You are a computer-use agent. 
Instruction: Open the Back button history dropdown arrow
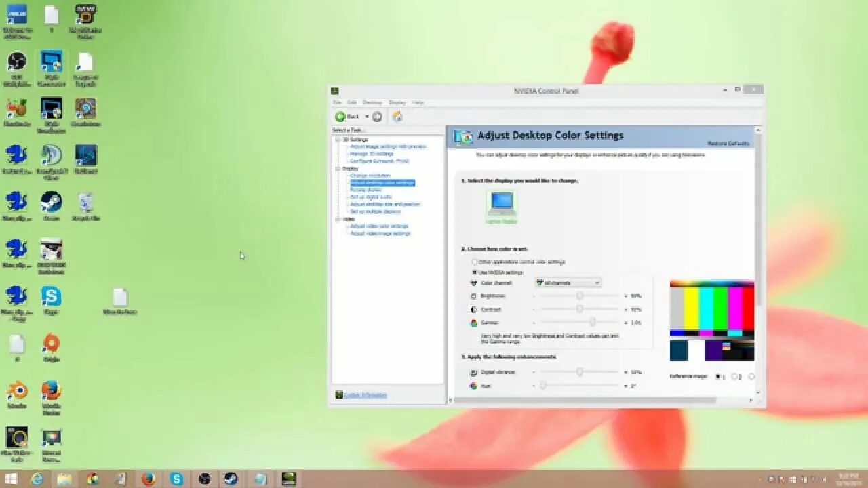[366, 117]
